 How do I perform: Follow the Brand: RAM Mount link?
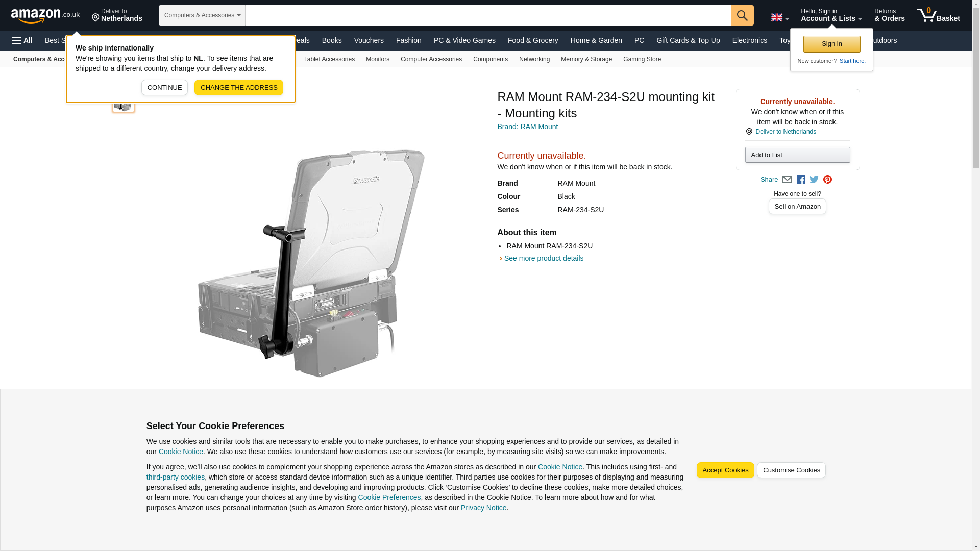[x=527, y=127]
